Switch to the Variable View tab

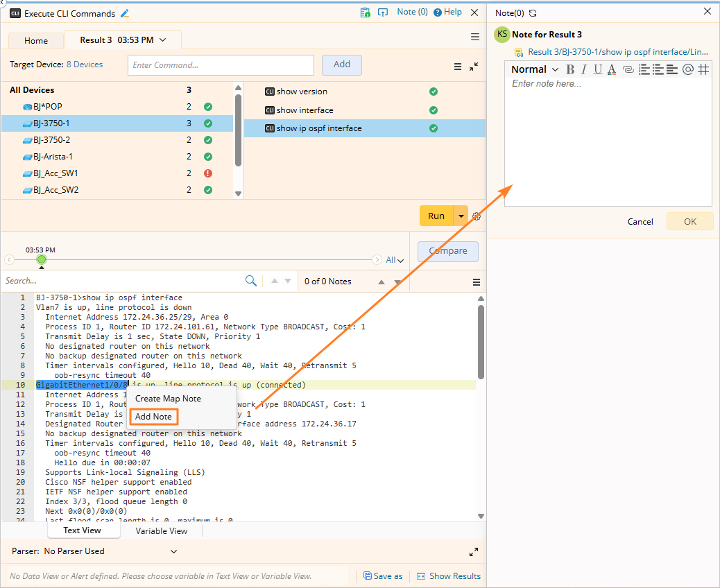[x=161, y=530]
